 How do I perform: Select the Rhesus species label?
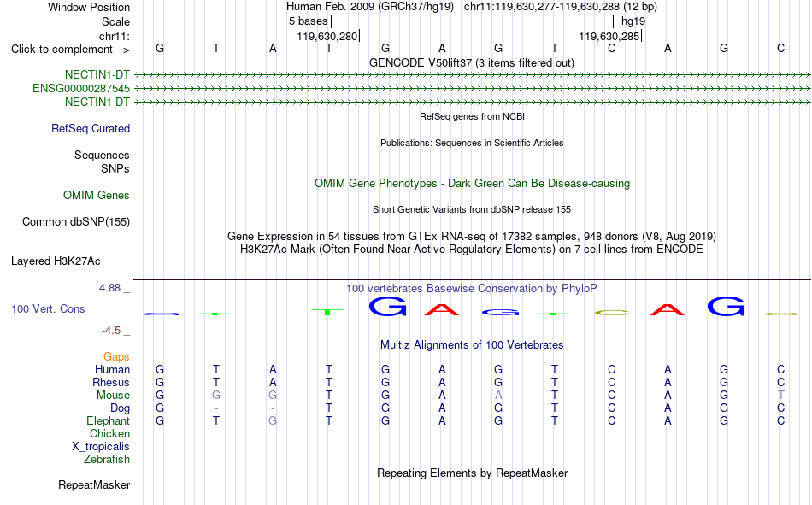[111, 382]
